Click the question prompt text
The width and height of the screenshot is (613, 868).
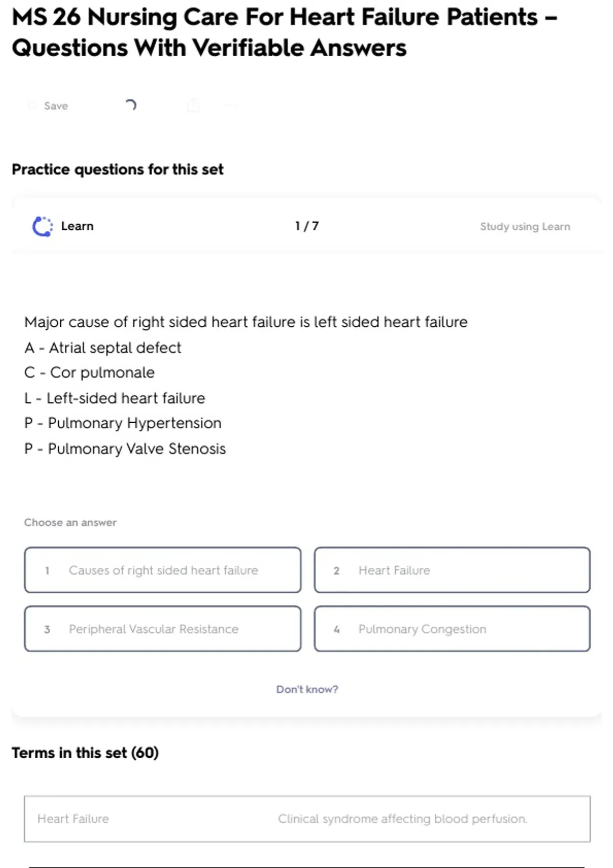(246, 322)
